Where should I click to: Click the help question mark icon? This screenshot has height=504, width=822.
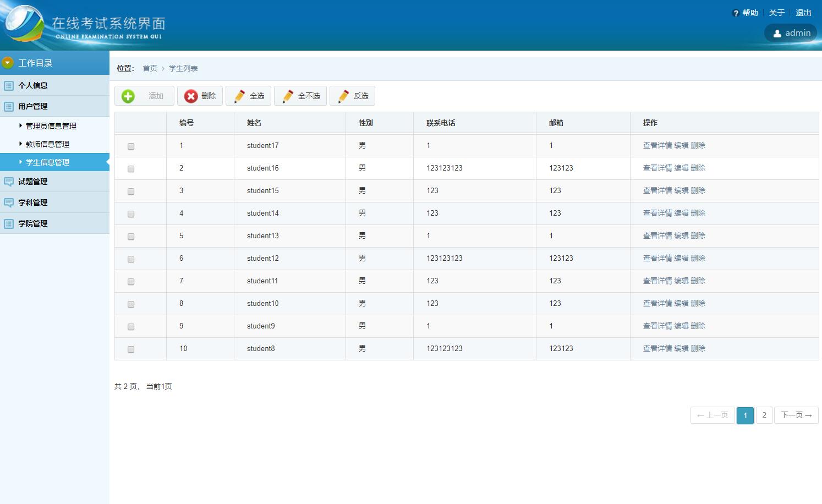tap(736, 13)
